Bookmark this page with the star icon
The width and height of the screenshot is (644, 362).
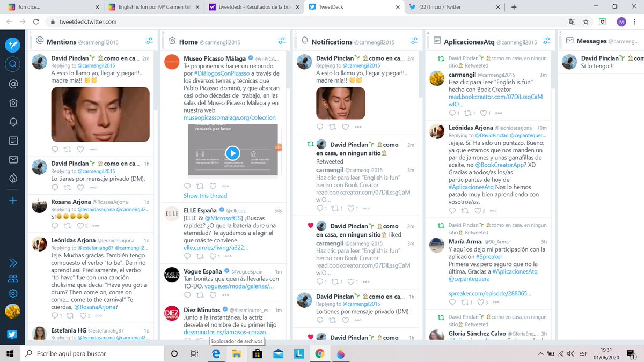click(x=586, y=22)
